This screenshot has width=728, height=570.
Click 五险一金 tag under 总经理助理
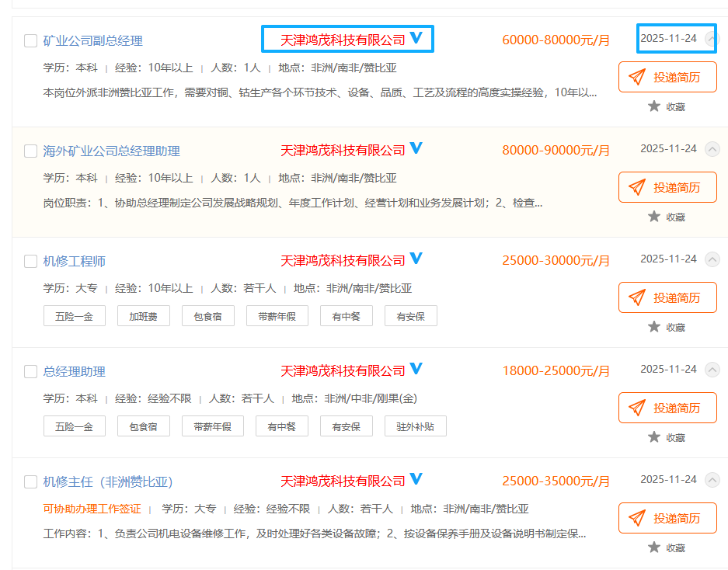pos(75,426)
